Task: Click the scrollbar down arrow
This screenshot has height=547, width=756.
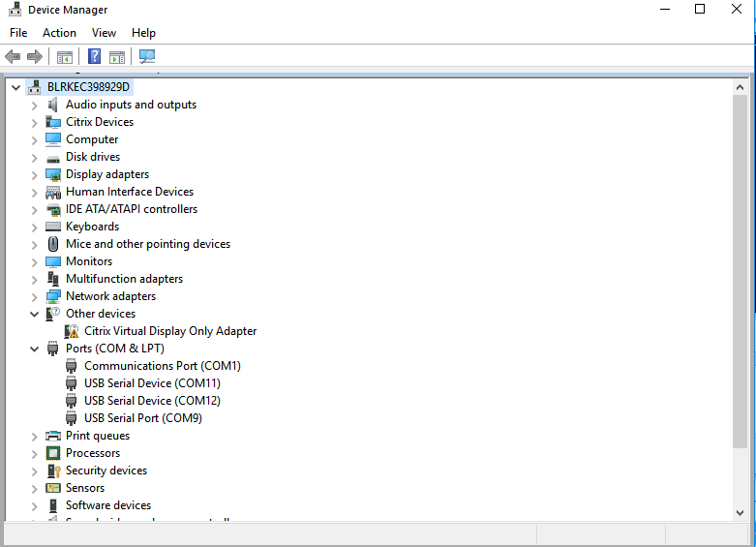Action: (x=740, y=513)
